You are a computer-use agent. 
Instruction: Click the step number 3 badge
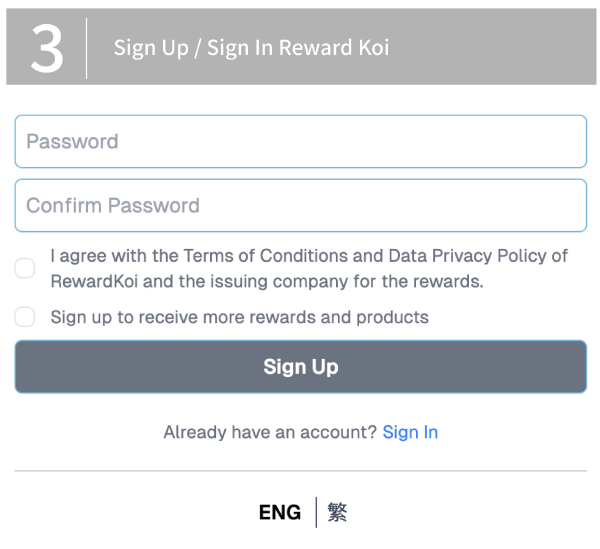[46, 48]
